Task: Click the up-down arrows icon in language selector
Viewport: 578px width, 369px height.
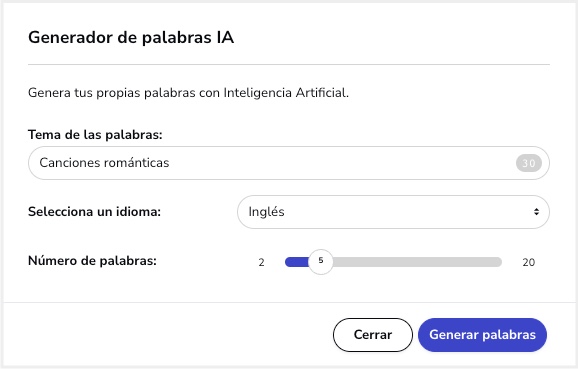Action: pos(536,212)
